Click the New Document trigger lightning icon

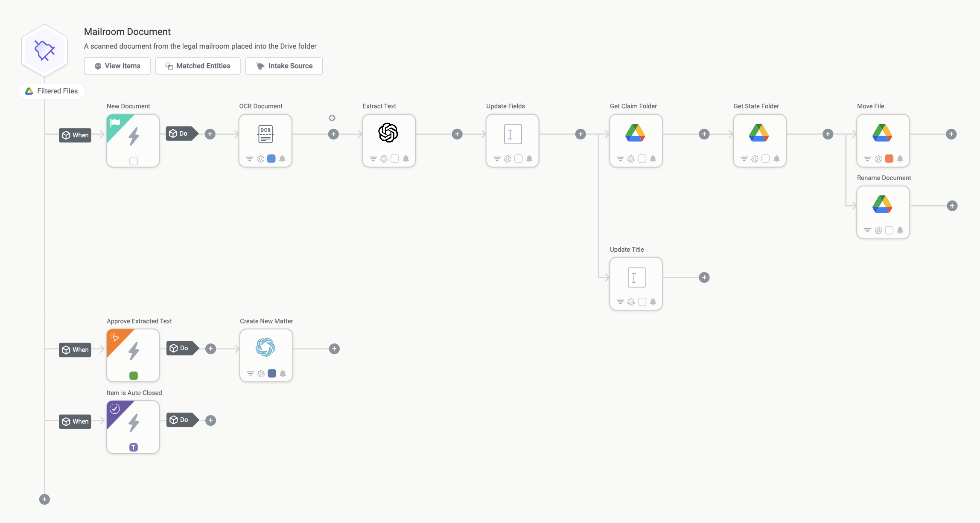[x=134, y=136]
